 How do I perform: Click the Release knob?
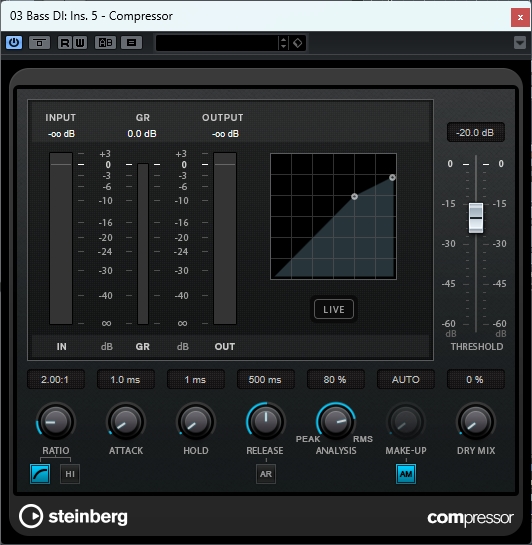tap(265, 422)
